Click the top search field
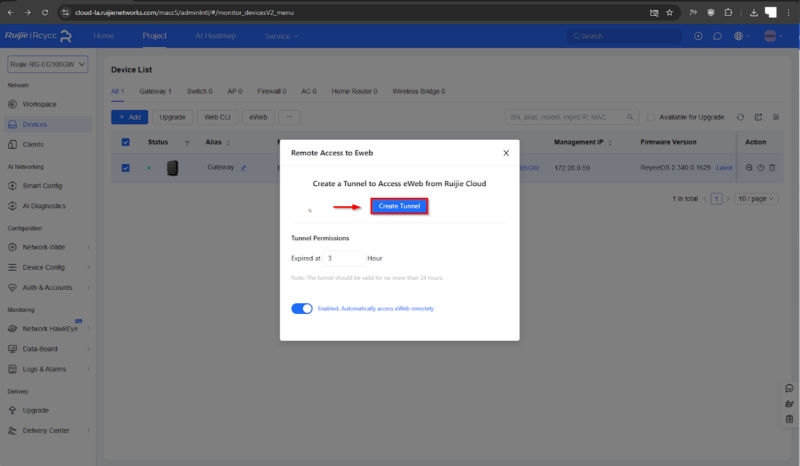This screenshot has height=466, width=800. point(624,36)
